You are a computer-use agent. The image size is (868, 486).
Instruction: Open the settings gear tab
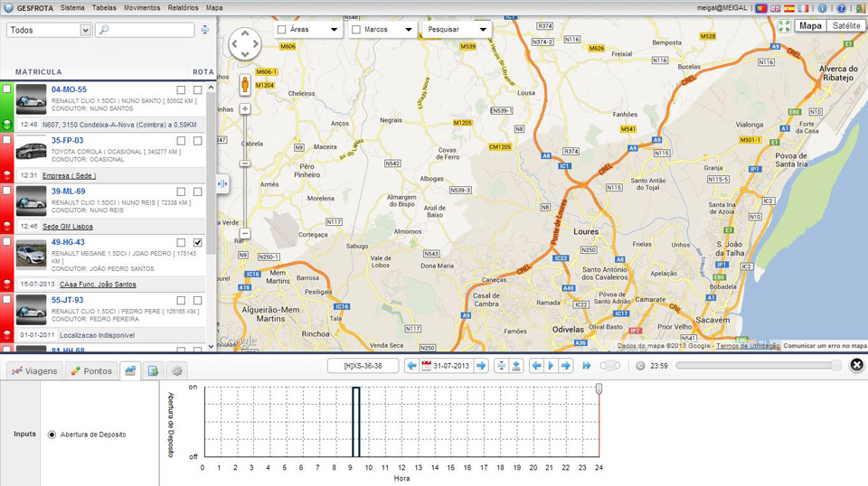pyautogui.click(x=176, y=370)
